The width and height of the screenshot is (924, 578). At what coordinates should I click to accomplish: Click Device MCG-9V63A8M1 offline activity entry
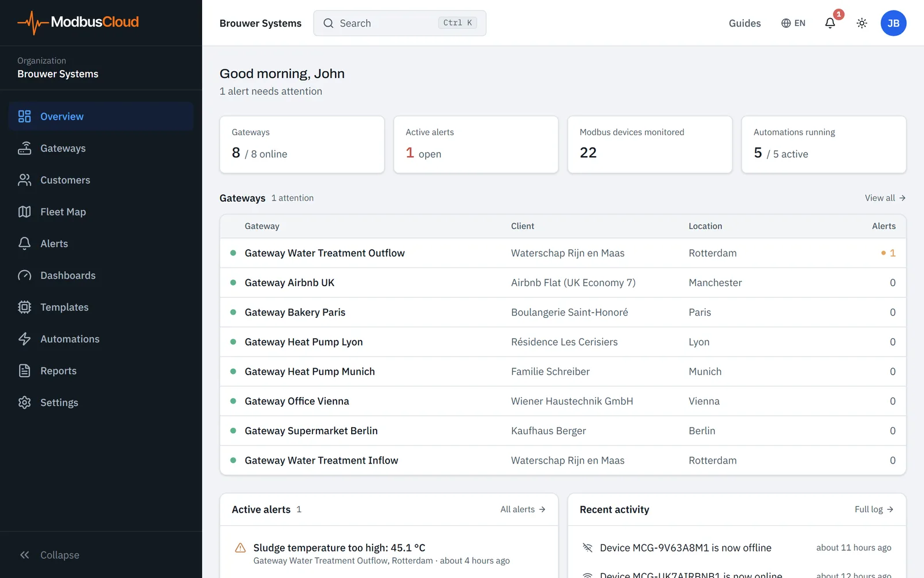point(737,548)
